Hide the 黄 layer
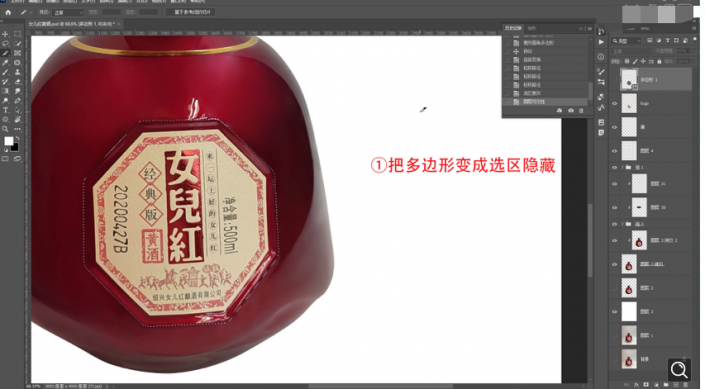 pos(615,127)
